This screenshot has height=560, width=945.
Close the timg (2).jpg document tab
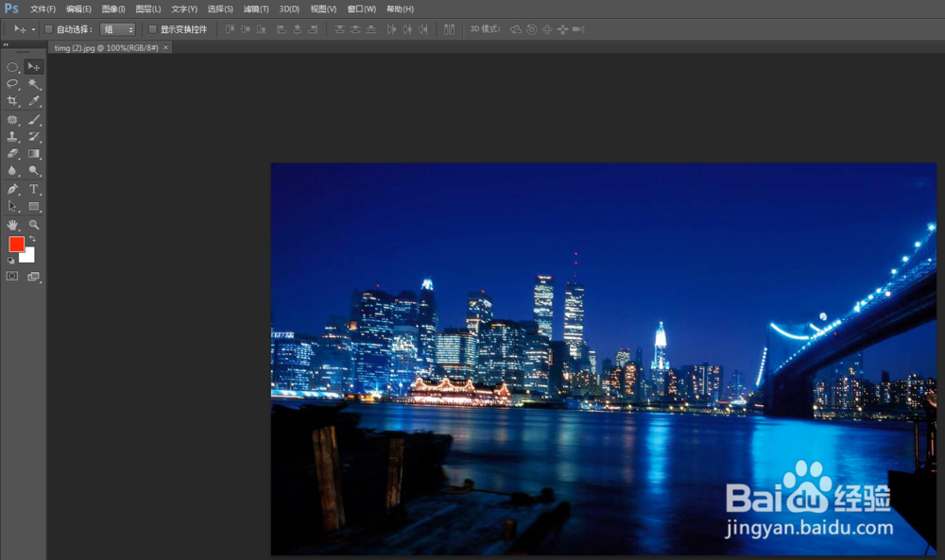pyautogui.click(x=165, y=47)
